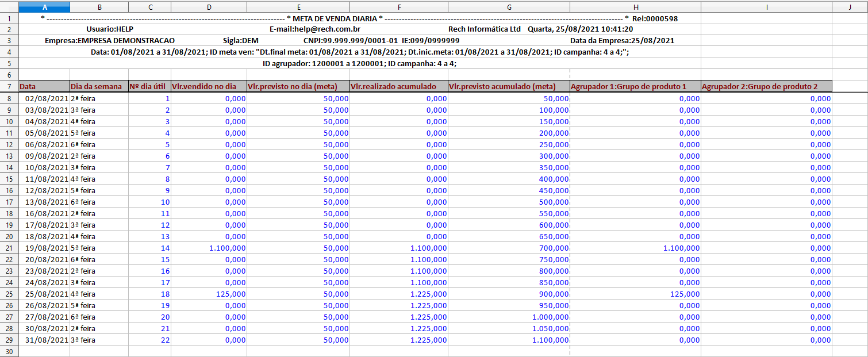Select the column A header
The width and height of the screenshot is (868, 357).
[x=44, y=6]
